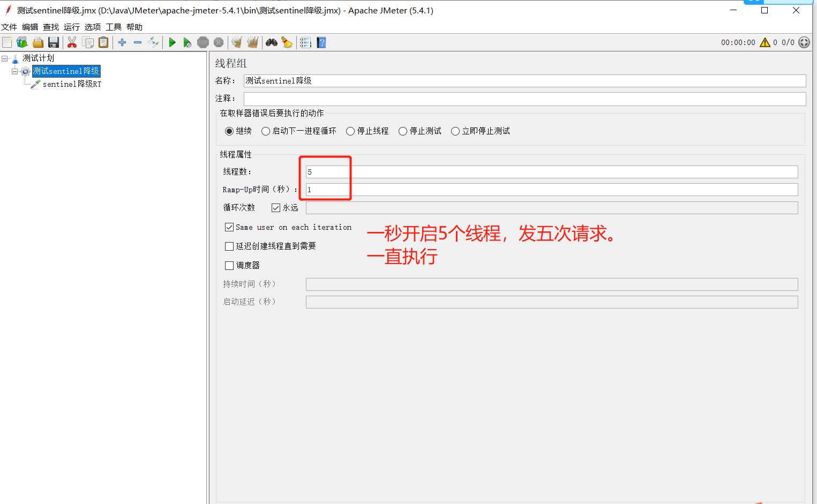Click the Search binoculars icon
The height and width of the screenshot is (504, 817).
click(x=272, y=42)
